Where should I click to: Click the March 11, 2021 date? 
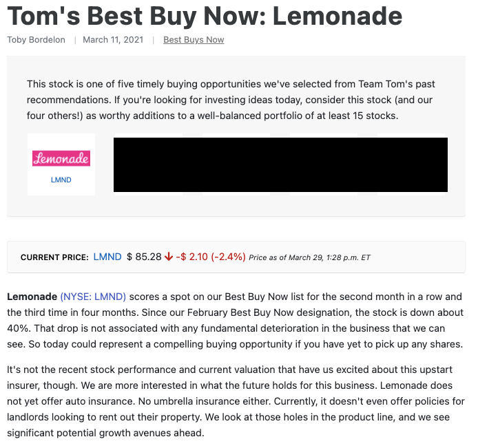point(113,40)
